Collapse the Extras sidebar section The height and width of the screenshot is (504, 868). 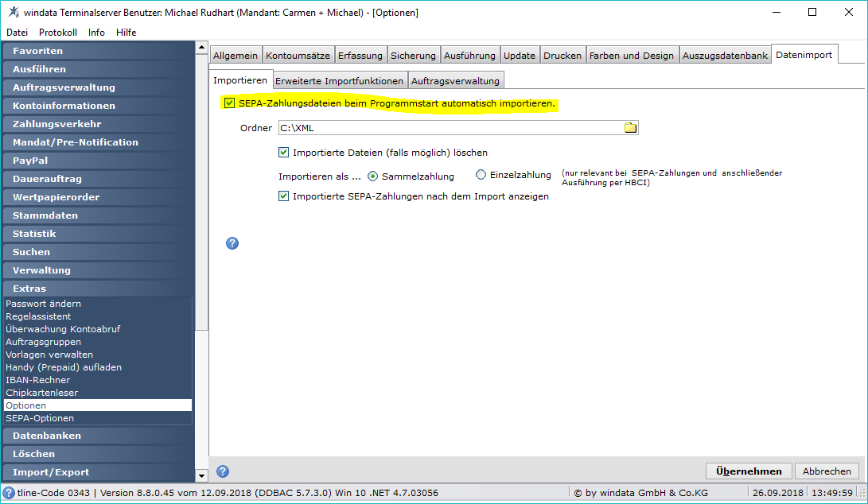tap(98, 289)
